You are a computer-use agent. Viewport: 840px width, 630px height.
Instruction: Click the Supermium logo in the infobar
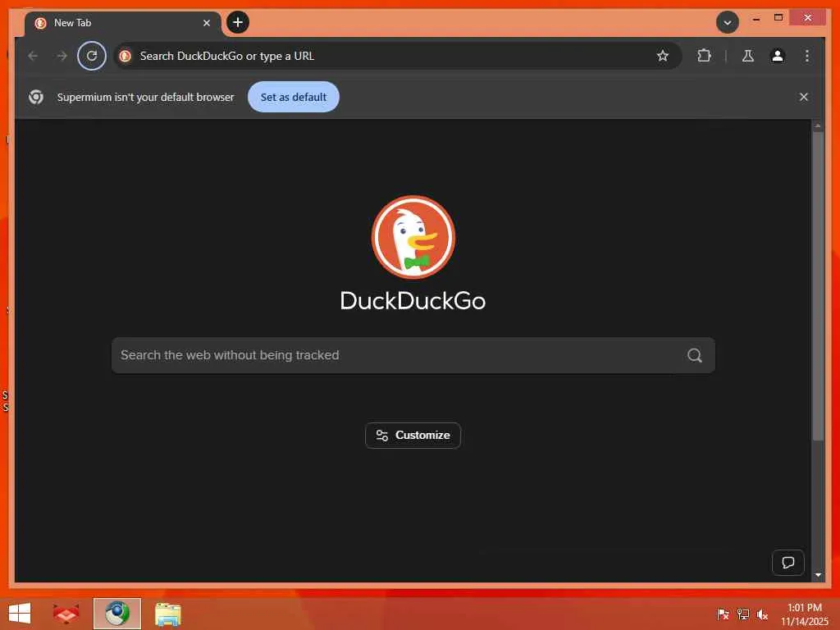[36, 97]
